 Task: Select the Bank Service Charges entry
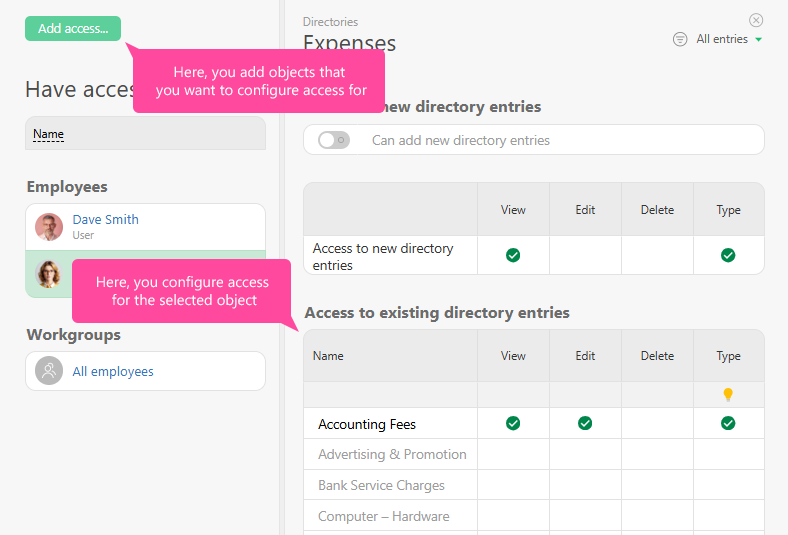(x=381, y=485)
